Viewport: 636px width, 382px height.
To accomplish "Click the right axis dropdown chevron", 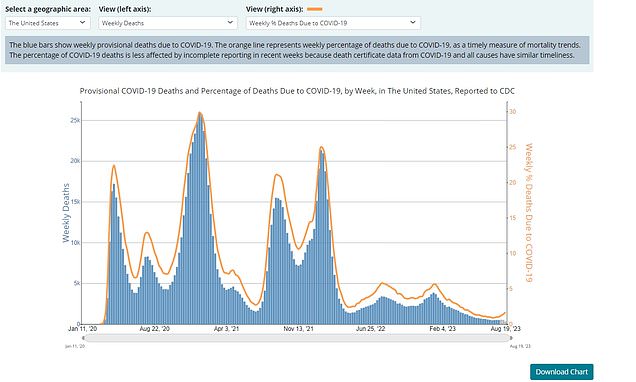I will [413, 23].
